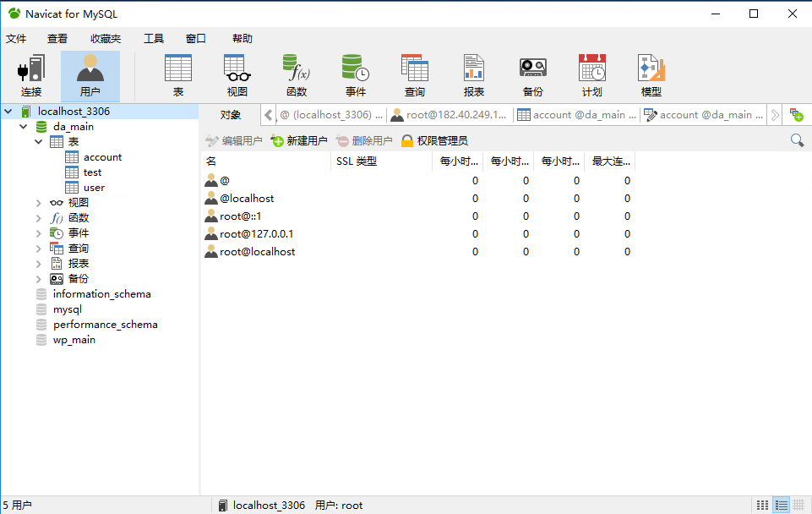Image resolution: width=812 pixels, height=514 pixels.
Task: Switch to list view mode
Action: (x=781, y=505)
